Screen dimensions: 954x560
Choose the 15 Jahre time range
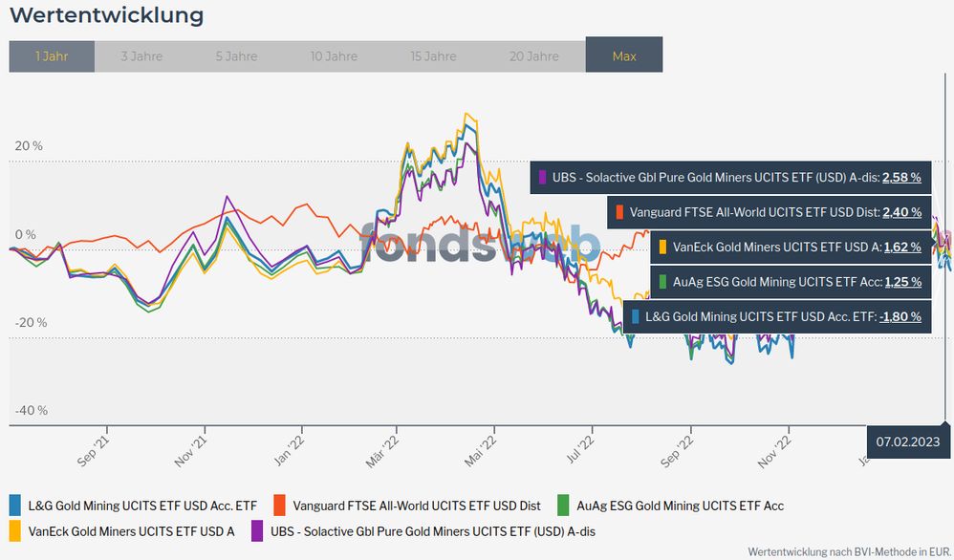point(433,56)
